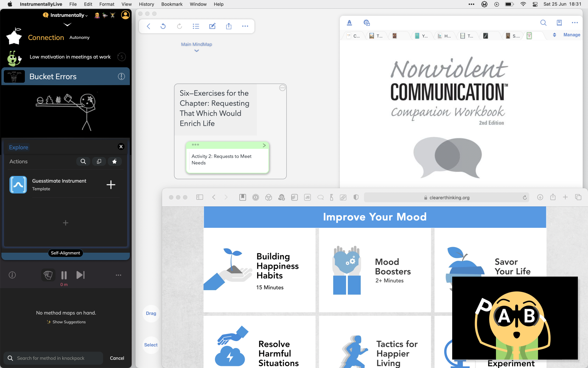Viewport: 588px width, 368px height.
Task: Close the Explore panel
Action: 121,146
